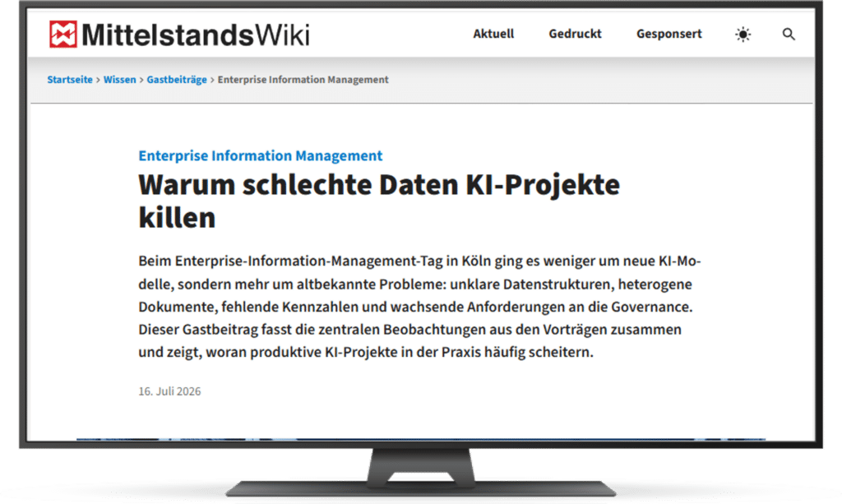Click the MittelstandsWiki red logo icon
Viewport: 842px width, 504px height.
(x=63, y=35)
